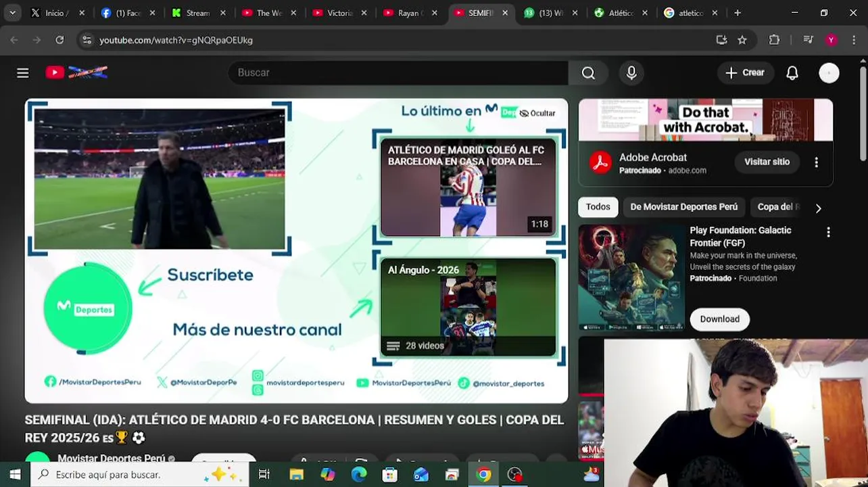This screenshot has height=487, width=868.
Task: Go back in Chrome history
Action: click(x=14, y=40)
